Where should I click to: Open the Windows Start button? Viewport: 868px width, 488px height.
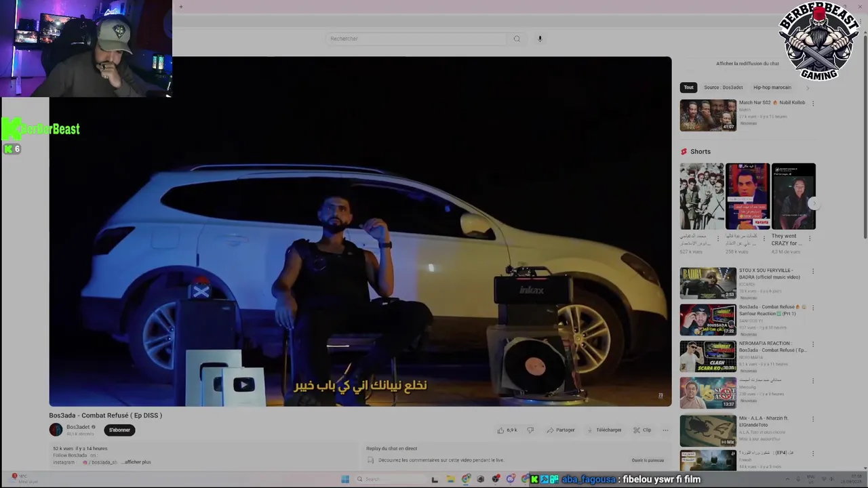(x=345, y=479)
